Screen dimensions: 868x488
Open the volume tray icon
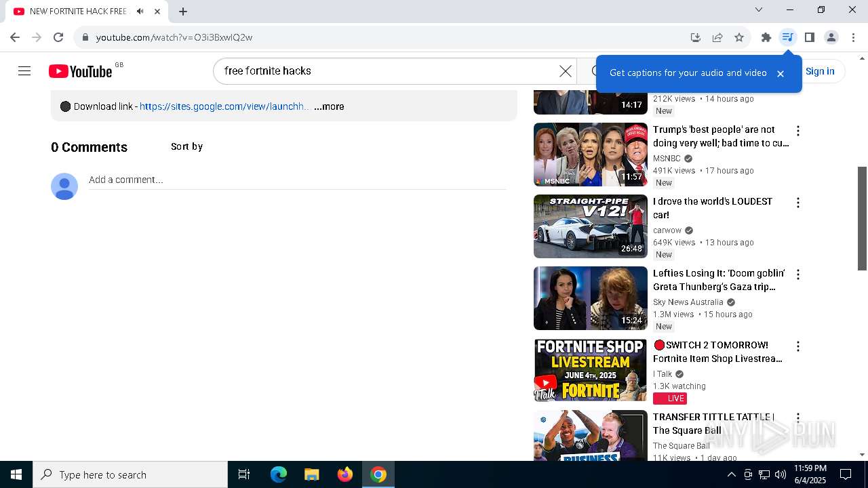(781, 474)
